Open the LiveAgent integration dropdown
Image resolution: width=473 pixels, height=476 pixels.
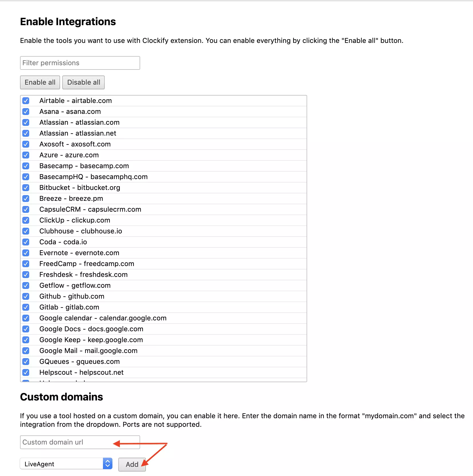pyautogui.click(x=66, y=464)
